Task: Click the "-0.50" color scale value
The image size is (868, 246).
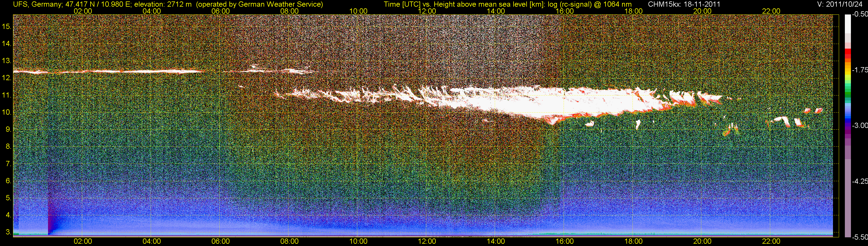Action: [x=860, y=15]
